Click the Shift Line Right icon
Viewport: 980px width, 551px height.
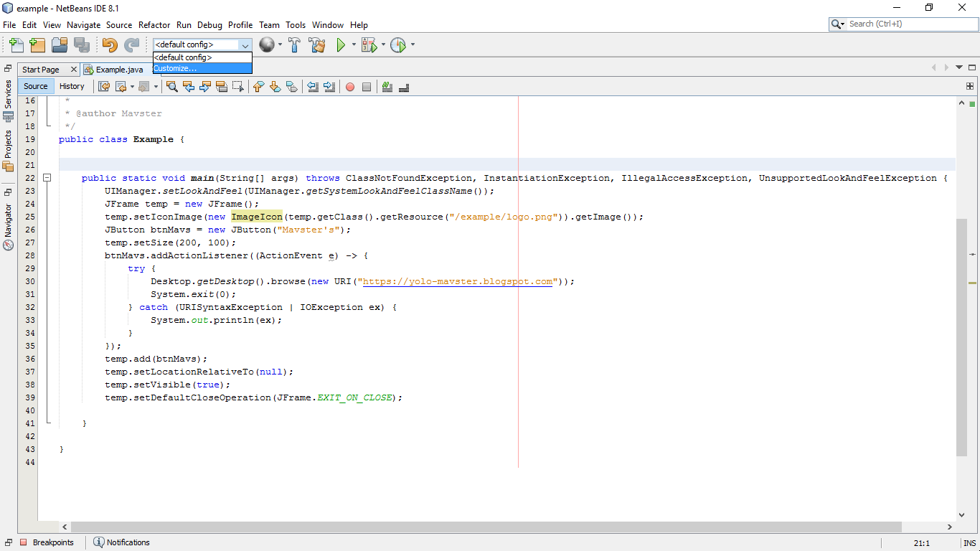coord(329,86)
